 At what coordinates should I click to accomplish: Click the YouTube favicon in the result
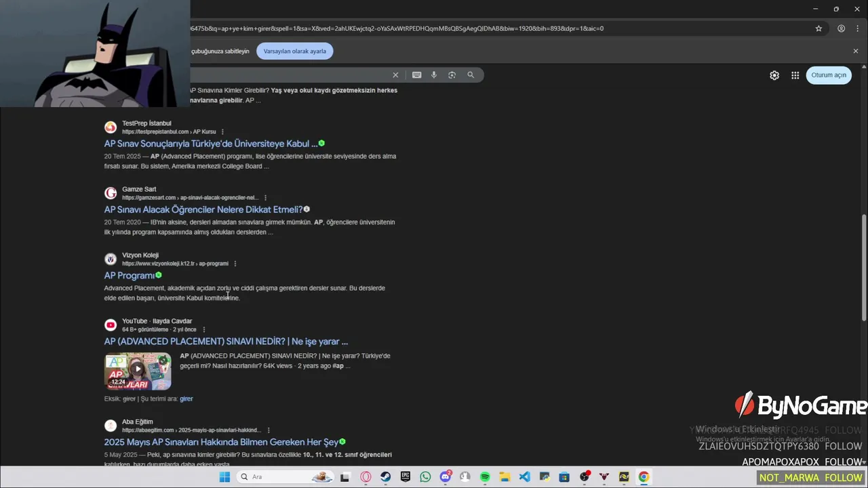pos(111,325)
